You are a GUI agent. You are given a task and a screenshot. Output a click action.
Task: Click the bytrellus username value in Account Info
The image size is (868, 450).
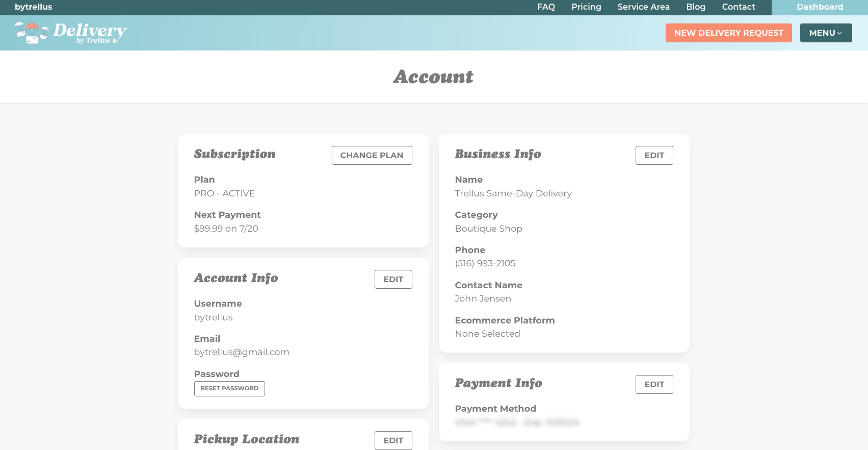213,317
